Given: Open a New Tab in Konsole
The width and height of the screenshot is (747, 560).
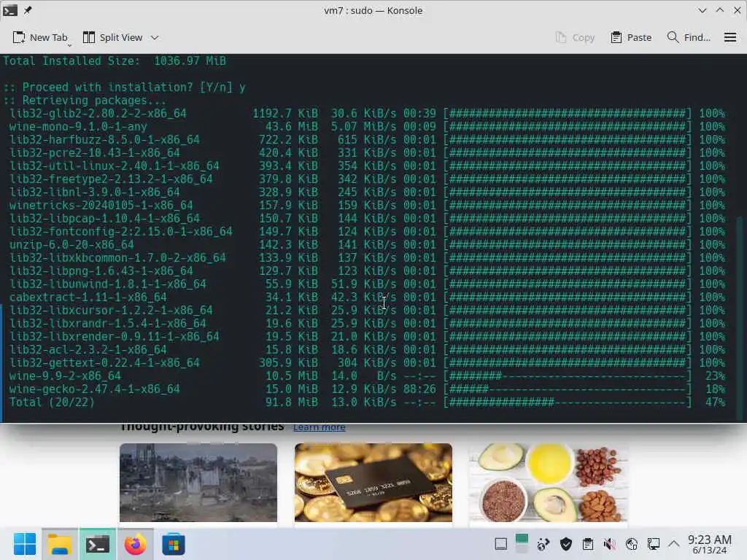Looking at the screenshot, I should point(40,38).
